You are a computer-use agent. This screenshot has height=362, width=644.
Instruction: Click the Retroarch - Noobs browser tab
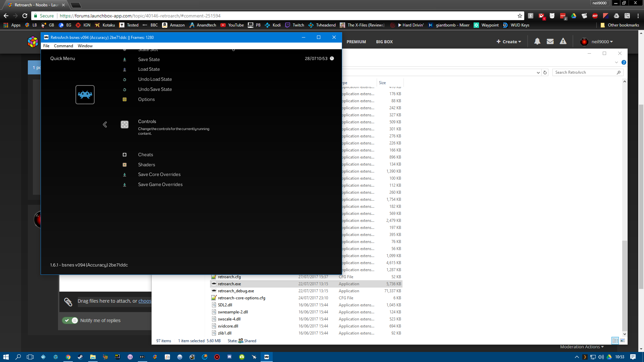(x=36, y=5)
